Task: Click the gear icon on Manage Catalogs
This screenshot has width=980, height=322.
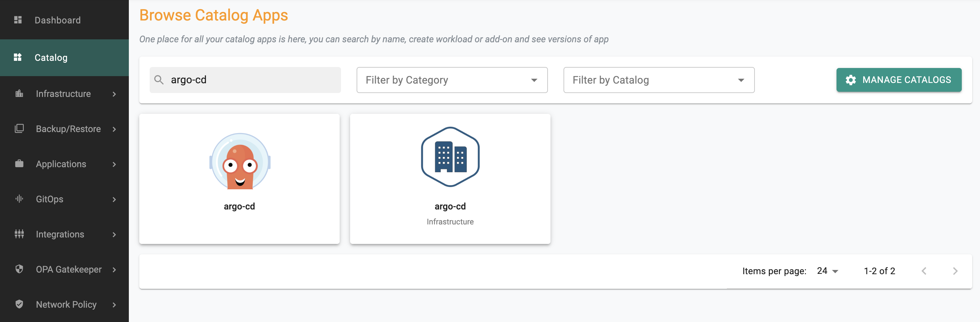Action: click(x=851, y=80)
